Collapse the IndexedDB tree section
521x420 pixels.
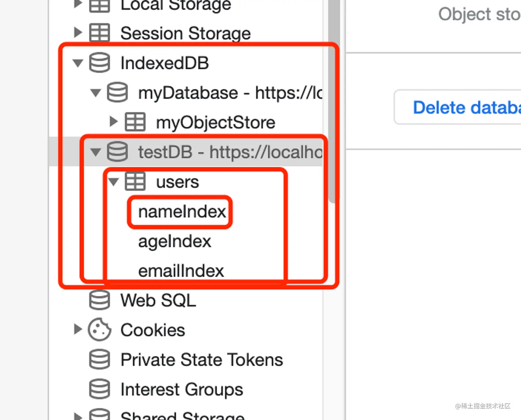(78, 63)
